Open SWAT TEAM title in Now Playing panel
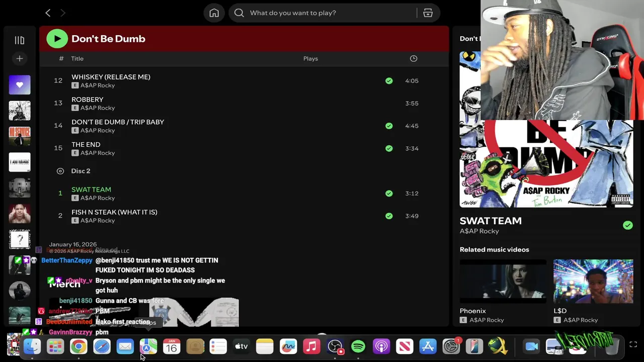This screenshot has height=362, width=644. pos(491,221)
